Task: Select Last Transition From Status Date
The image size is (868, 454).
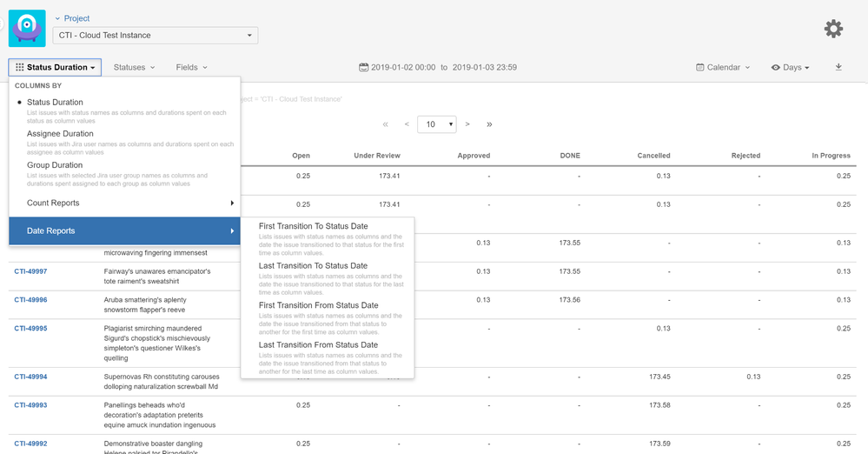Action: coord(318,345)
